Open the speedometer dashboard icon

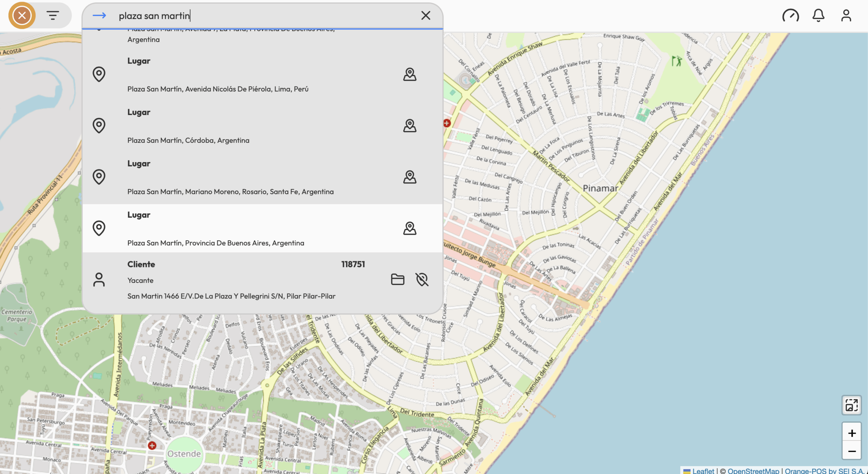pyautogui.click(x=790, y=16)
